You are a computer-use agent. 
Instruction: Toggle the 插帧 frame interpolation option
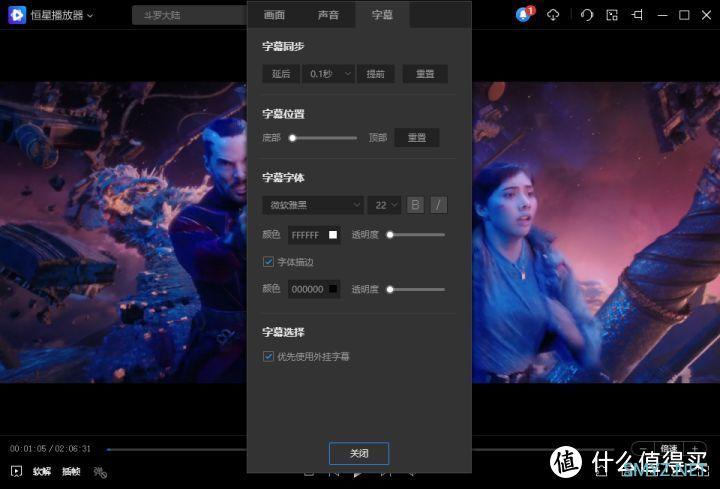[x=71, y=472]
